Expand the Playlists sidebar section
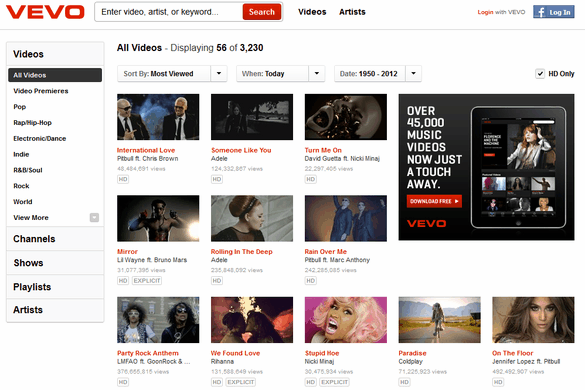 pos(55,287)
